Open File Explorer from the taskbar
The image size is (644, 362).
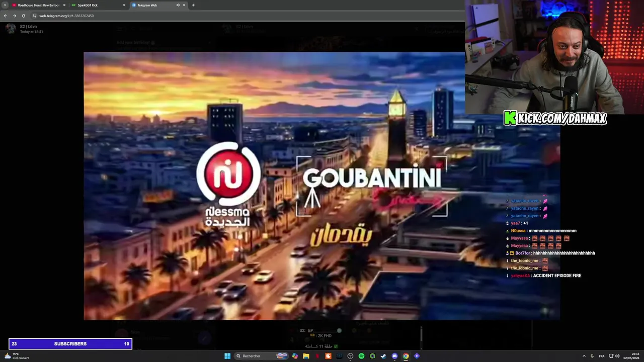tap(306, 356)
